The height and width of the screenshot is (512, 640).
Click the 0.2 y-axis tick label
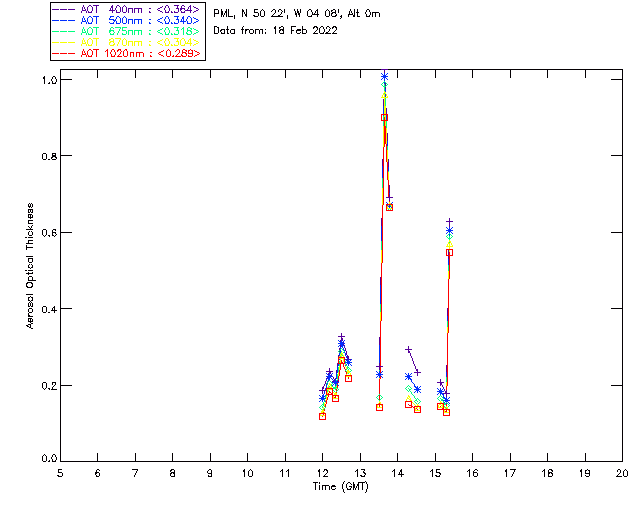click(49, 385)
